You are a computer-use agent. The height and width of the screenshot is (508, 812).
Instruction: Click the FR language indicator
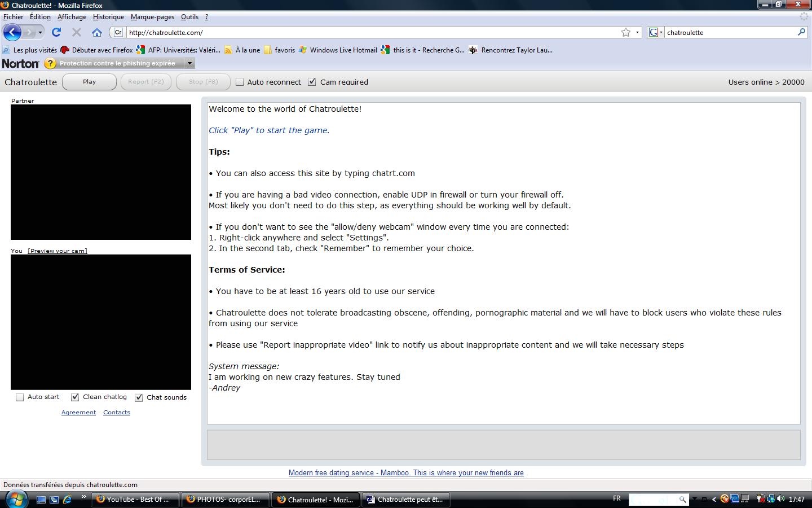tap(617, 499)
